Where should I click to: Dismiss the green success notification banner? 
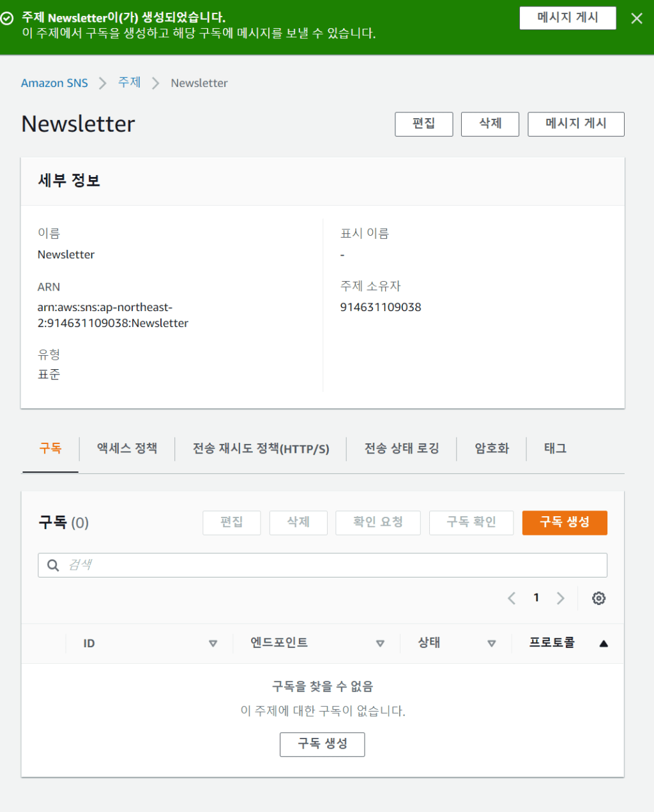tap(636, 19)
